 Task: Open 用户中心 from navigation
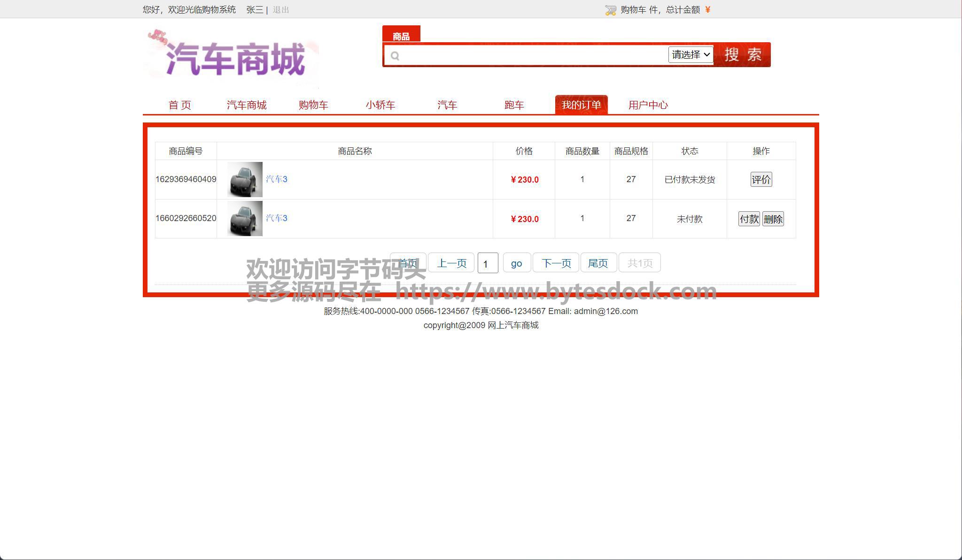(648, 105)
